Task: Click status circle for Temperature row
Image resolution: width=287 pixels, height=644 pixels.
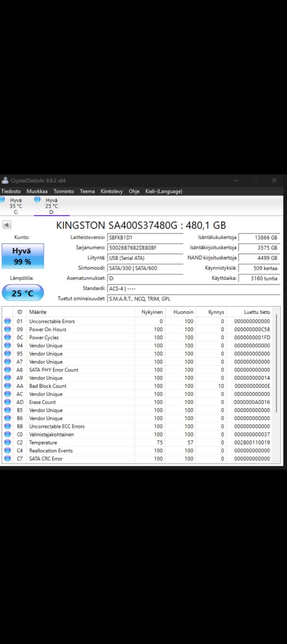Action: click(x=7, y=442)
